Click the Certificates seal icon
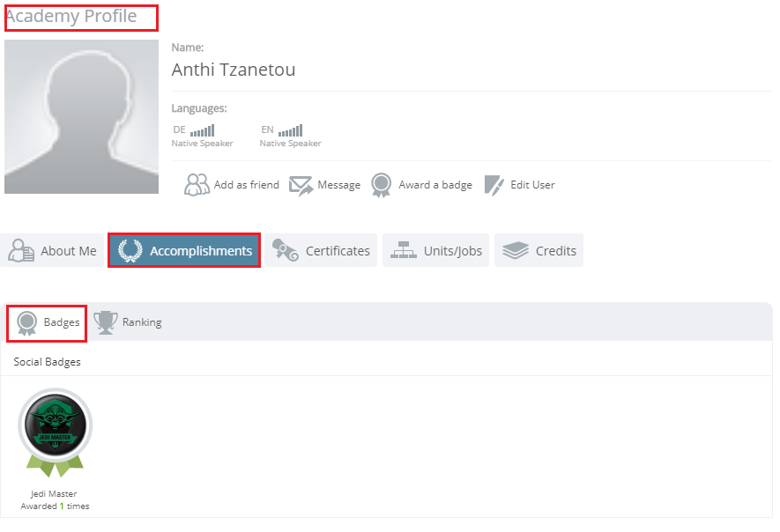780x532 pixels. pos(284,249)
